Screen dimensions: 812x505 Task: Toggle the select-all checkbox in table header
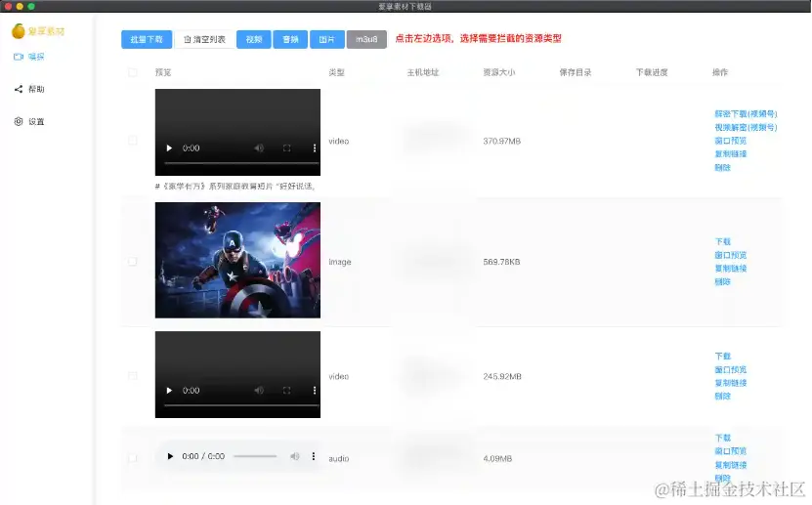click(133, 72)
